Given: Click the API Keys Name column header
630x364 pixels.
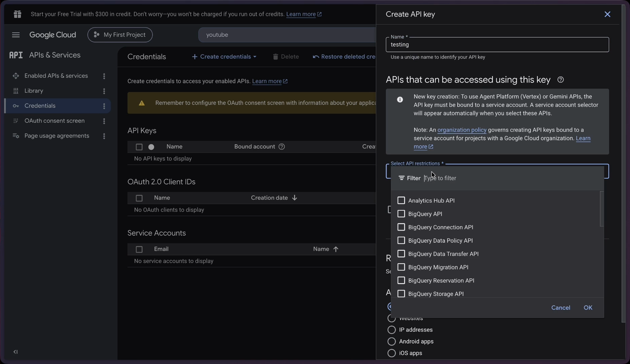Looking at the screenshot, I should click(174, 146).
